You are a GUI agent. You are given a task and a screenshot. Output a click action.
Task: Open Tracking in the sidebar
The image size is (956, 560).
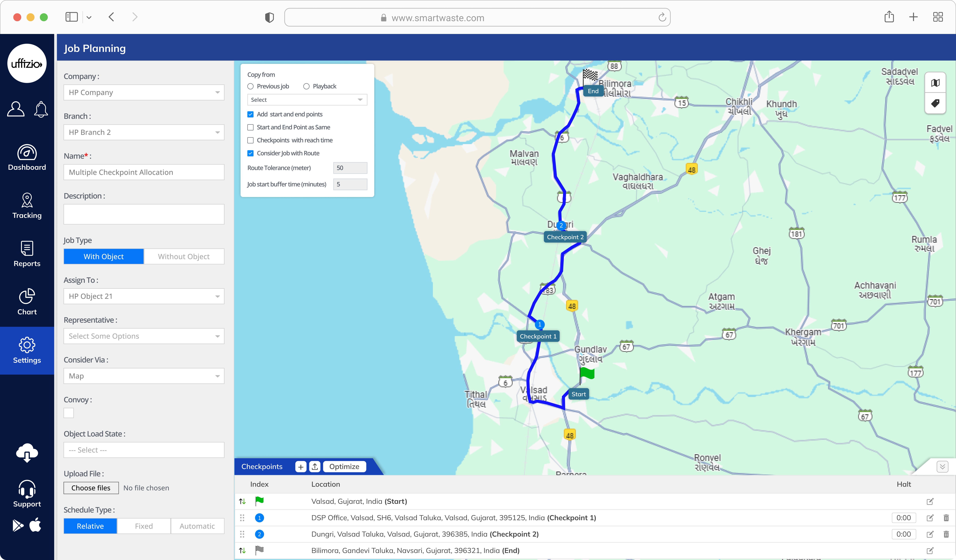[27, 206]
